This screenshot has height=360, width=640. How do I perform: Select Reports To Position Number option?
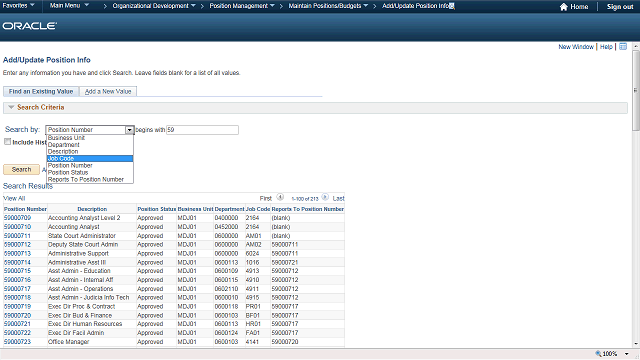pyautogui.click(x=90, y=179)
